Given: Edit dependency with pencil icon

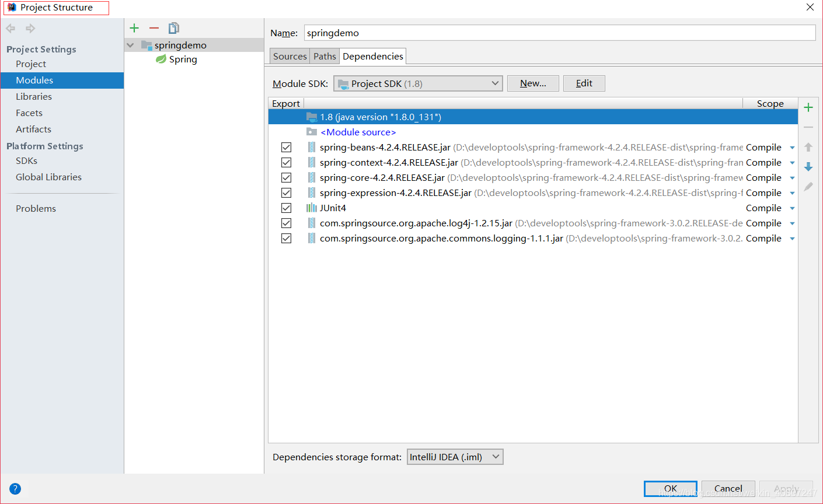Looking at the screenshot, I should (808, 187).
